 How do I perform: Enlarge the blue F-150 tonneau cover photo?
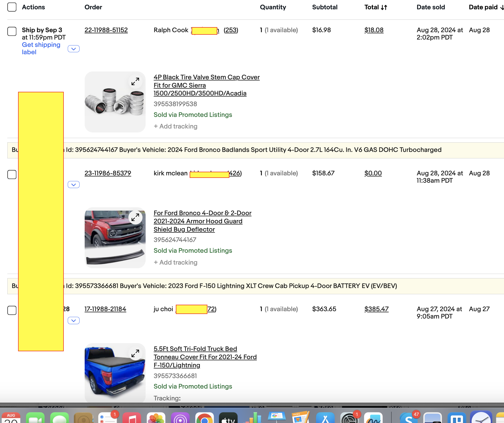coord(135,353)
